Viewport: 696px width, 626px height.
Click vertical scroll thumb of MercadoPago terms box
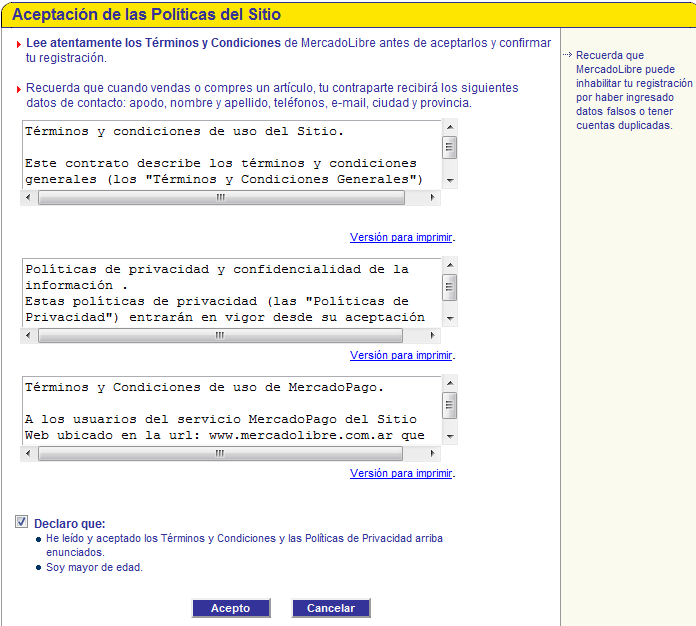[450, 405]
